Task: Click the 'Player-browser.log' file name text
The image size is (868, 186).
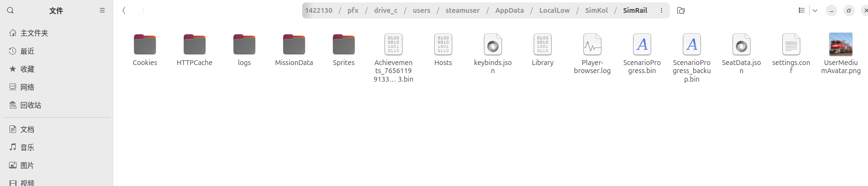Action: click(x=592, y=67)
